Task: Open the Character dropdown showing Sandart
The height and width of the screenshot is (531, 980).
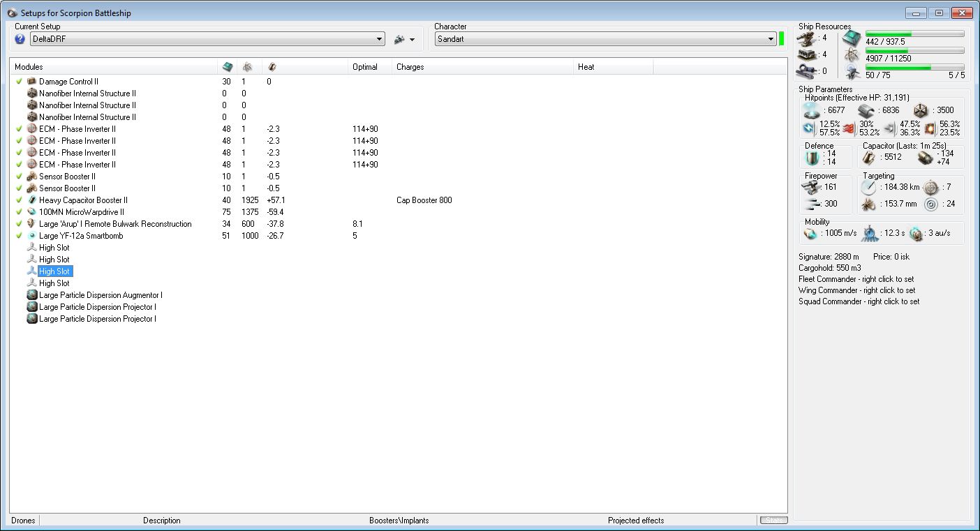Action: point(606,39)
